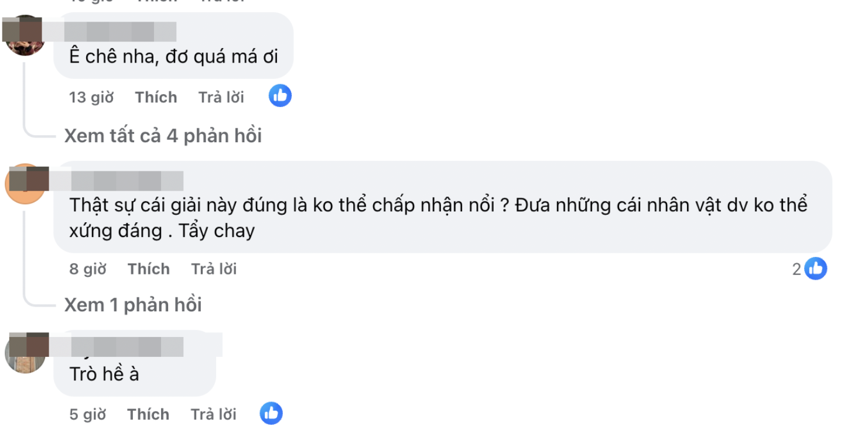The height and width of the screenshot is (433, 868).
Task: Click Trả lời under the "Ê chê nha" comment
Action: [x=221, y=97]
